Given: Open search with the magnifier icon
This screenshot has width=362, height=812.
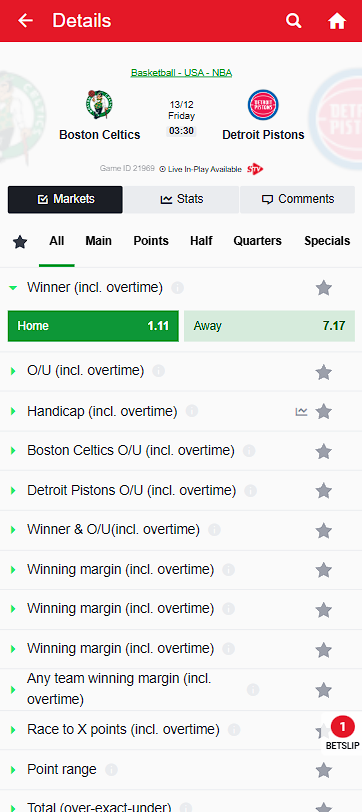Looking at the screenshot, I should (294, 21).
